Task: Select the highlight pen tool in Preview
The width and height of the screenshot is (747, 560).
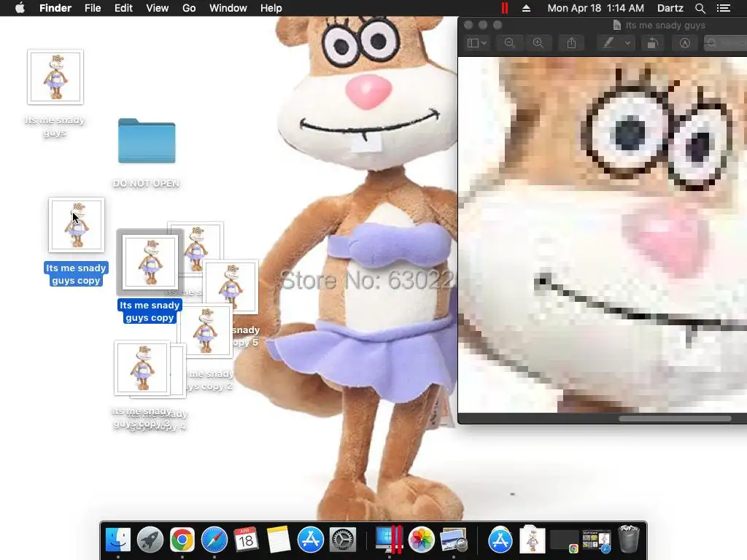Action: tap(609, 43)
